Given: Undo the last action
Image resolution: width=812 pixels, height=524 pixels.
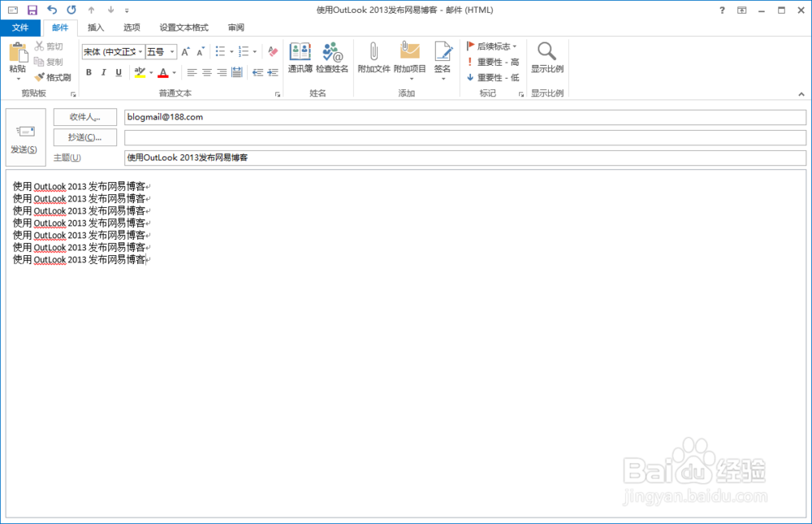Looking at the screenshot, I should pyautogui.click(x=52, y=10).
